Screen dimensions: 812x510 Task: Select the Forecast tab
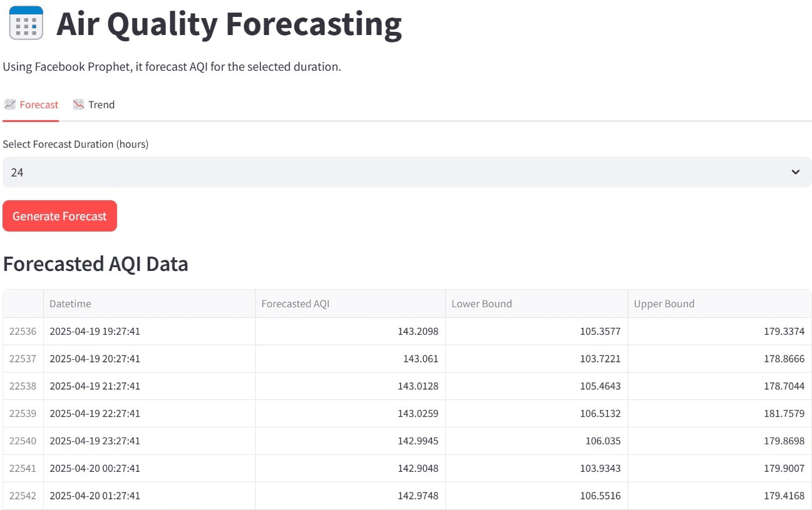tap(38, 105)
